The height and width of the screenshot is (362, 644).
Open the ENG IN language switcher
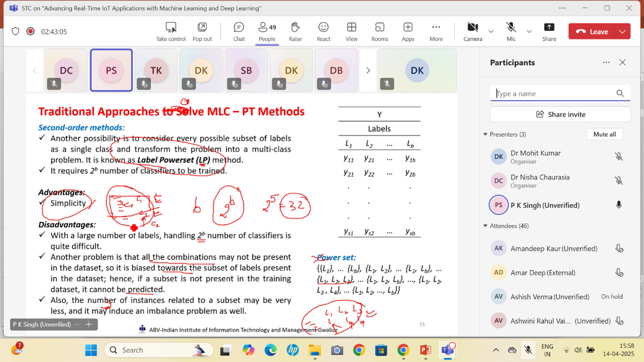tap(547, 350)
